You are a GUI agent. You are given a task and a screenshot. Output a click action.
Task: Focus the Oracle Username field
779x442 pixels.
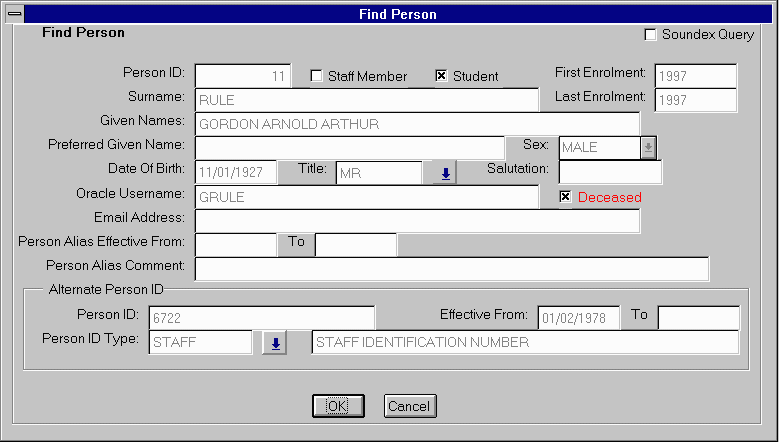point(366,197)
